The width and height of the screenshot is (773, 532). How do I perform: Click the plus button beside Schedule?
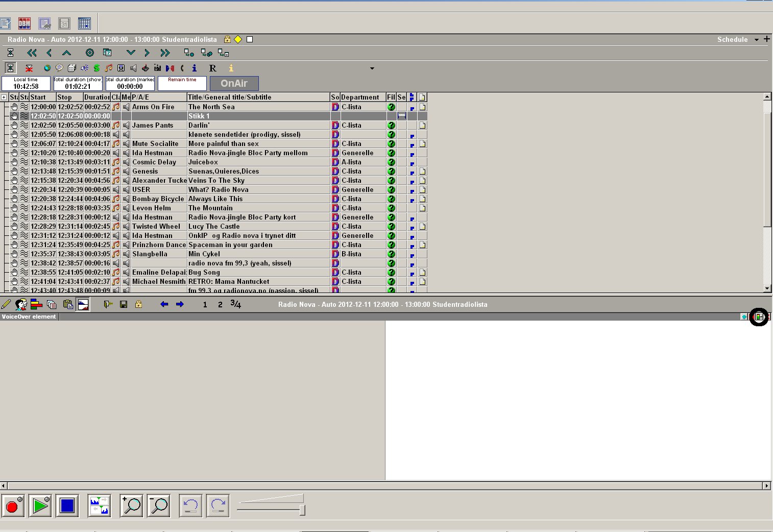(766, 39)
